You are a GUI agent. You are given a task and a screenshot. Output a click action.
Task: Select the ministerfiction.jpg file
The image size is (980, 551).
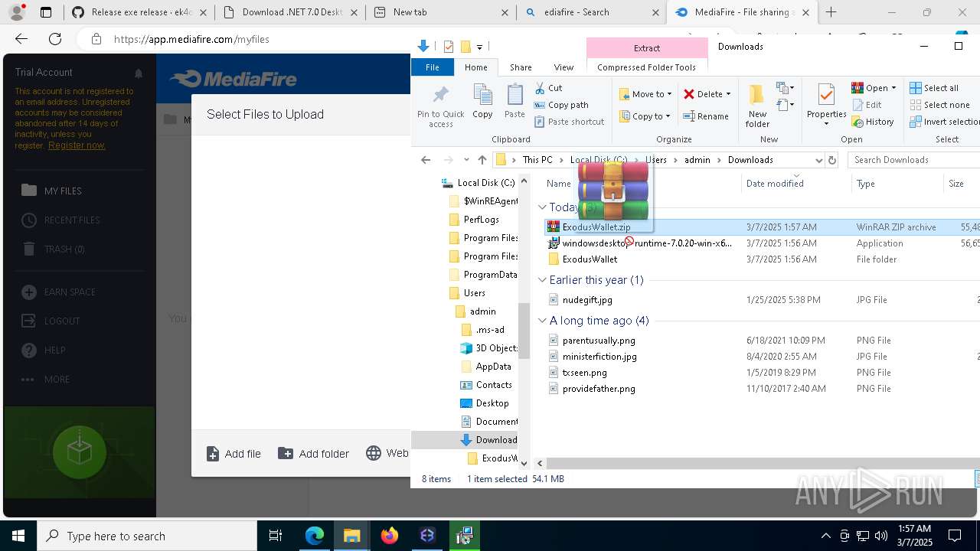[x=599, y=357]
